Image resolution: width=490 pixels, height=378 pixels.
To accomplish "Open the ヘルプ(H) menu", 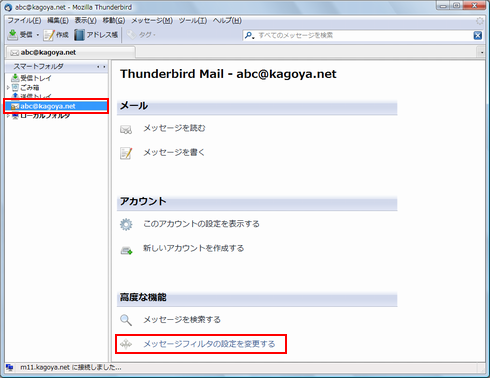I will pos(227,21).
